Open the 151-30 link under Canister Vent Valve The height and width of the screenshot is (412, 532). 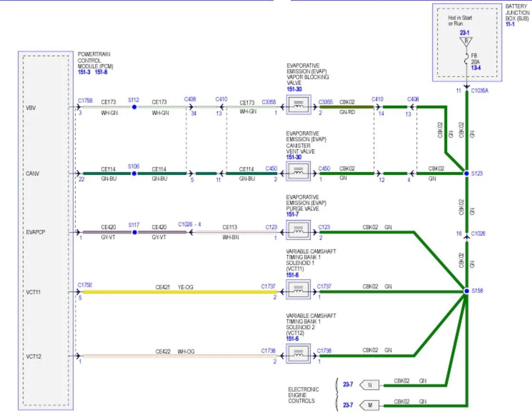(x=294, y=157)
